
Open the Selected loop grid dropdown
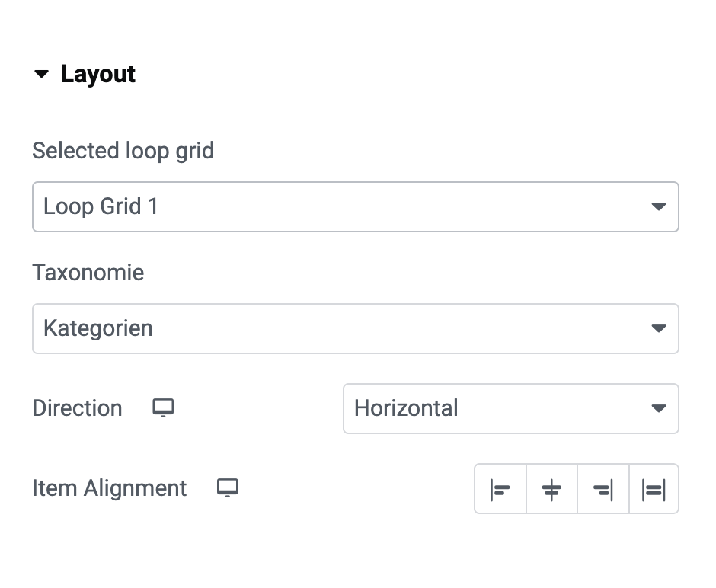pyautogui.click(x=356, y=207)
